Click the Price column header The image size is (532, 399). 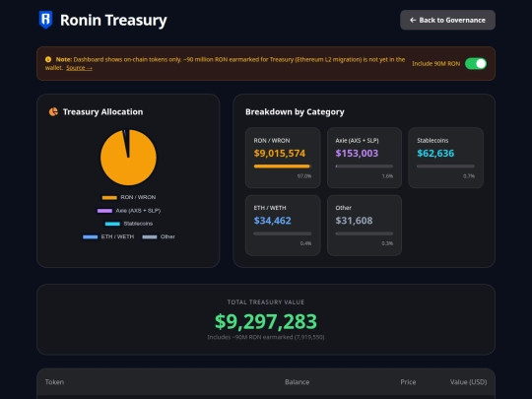pos(408,382)
